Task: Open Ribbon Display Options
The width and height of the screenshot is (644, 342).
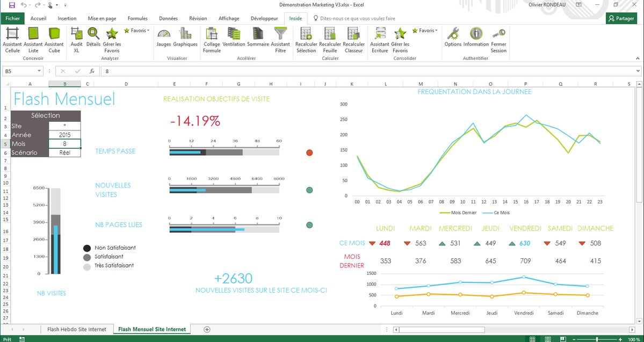Action: click(578, 5)
